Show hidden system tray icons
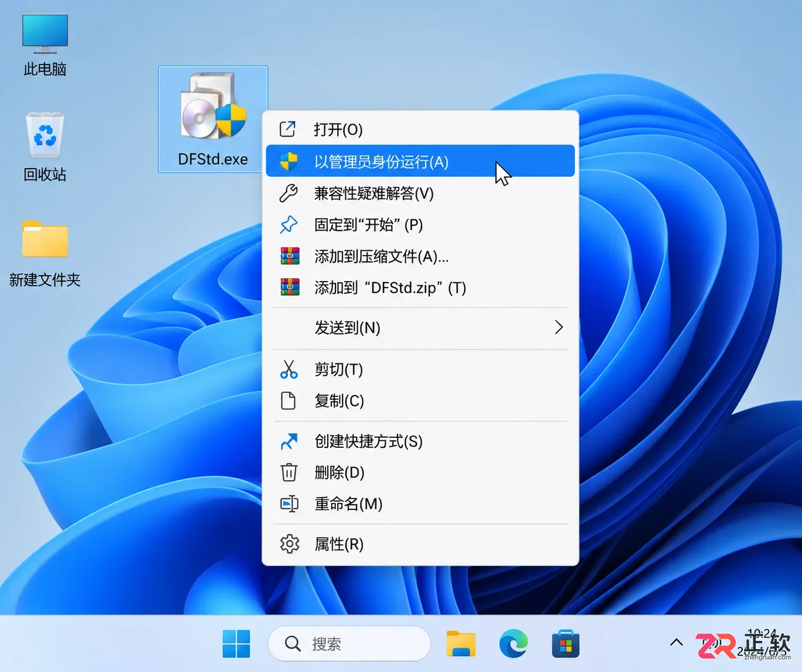The width and height of the screenshot is (802, 672). click(x=676, y=642)
